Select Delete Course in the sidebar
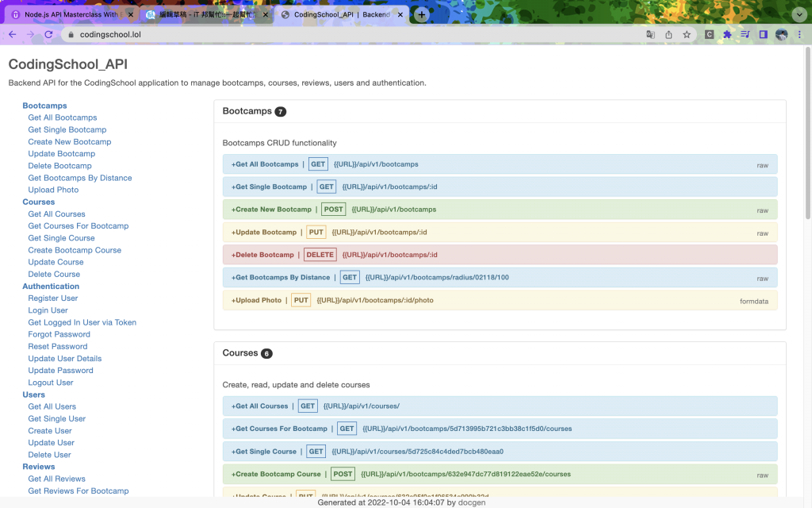 (x=54, y=274)
